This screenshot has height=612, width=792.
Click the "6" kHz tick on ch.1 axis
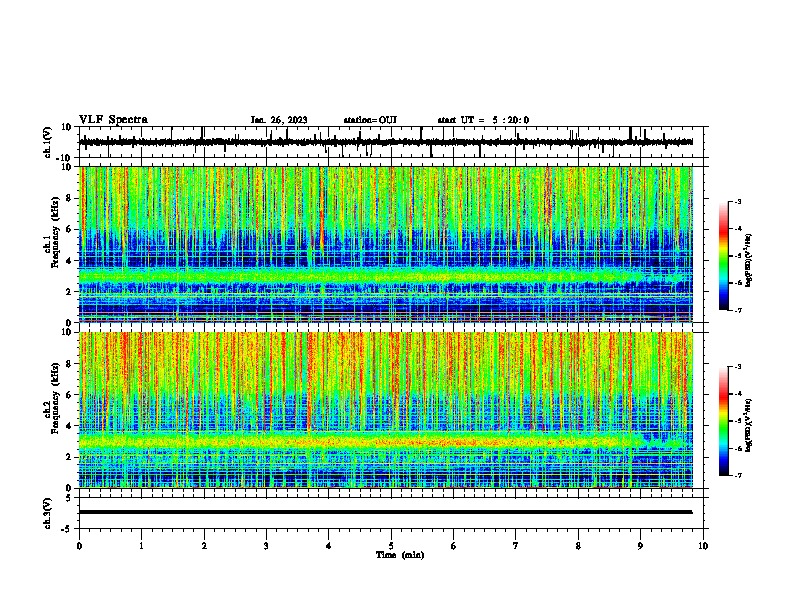coord(70,230)
